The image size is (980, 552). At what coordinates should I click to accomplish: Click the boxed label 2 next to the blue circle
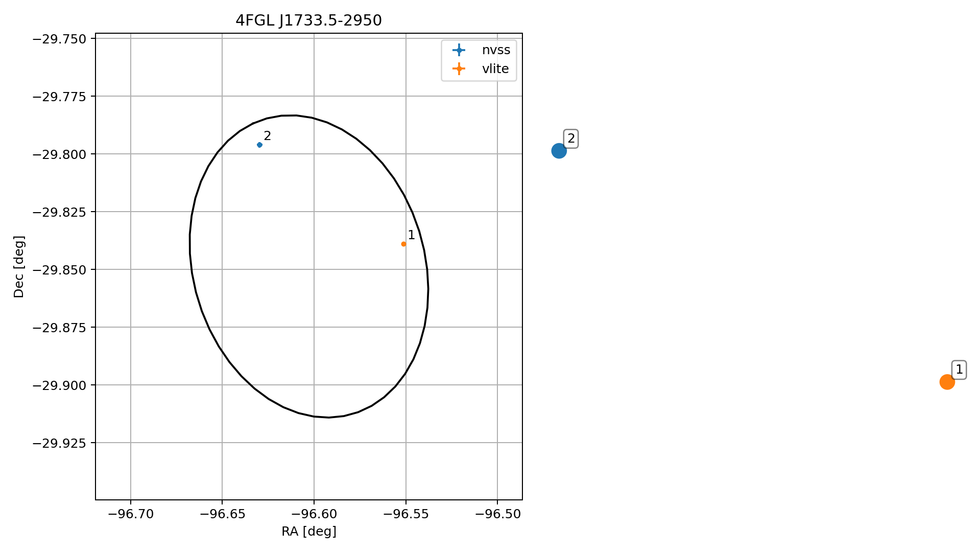coord(571,139)
